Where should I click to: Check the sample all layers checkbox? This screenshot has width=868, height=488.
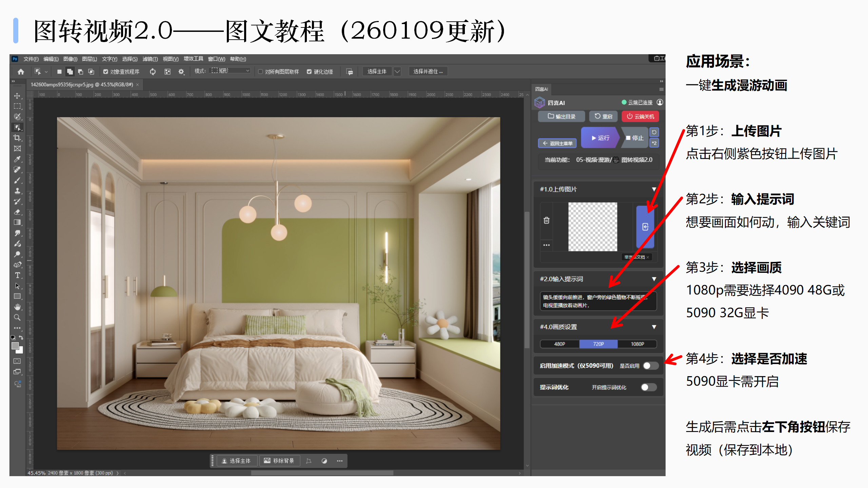pos(260,72)
